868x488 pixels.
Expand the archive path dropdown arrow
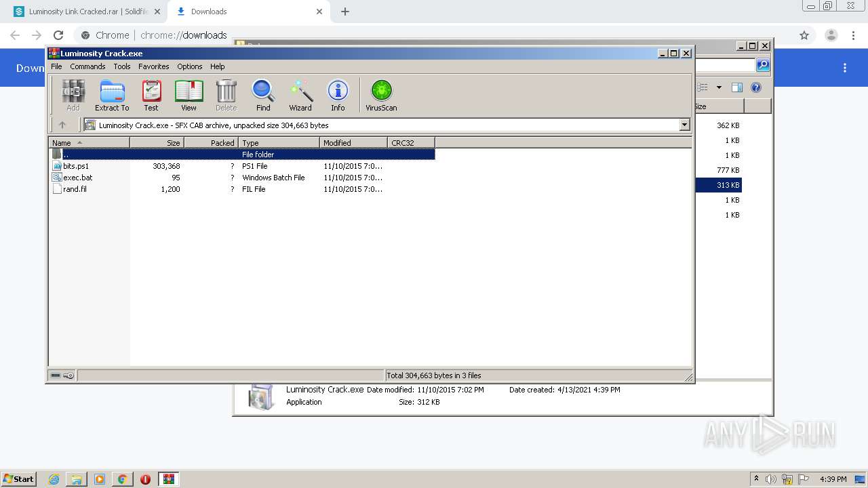click(684, 125)
